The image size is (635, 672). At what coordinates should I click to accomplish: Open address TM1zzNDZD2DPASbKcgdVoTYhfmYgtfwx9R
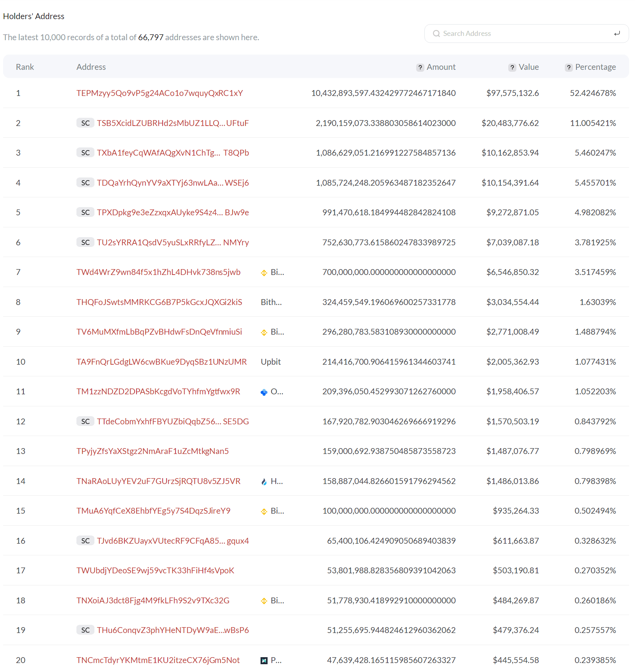coord(158,392)
